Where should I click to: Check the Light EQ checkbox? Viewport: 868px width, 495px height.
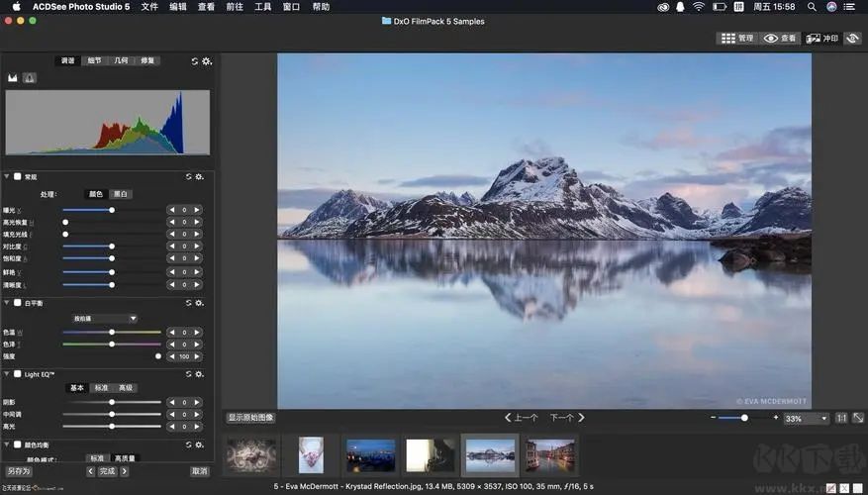[x=18, y=374]
